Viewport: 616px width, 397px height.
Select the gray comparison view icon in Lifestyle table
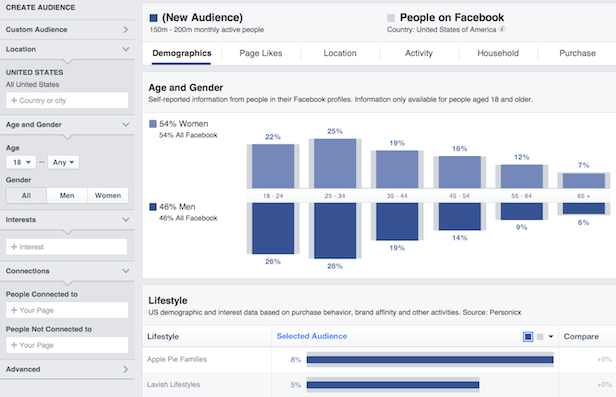pos(540,337)
